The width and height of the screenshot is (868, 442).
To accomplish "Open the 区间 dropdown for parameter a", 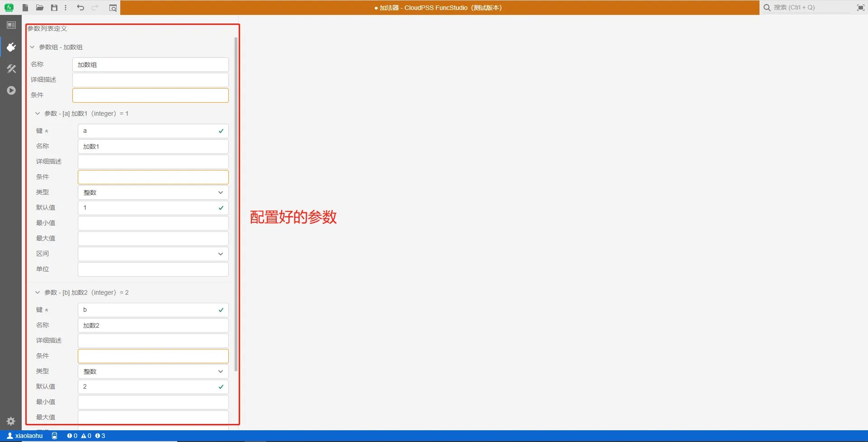I will (x=153, y=254).
